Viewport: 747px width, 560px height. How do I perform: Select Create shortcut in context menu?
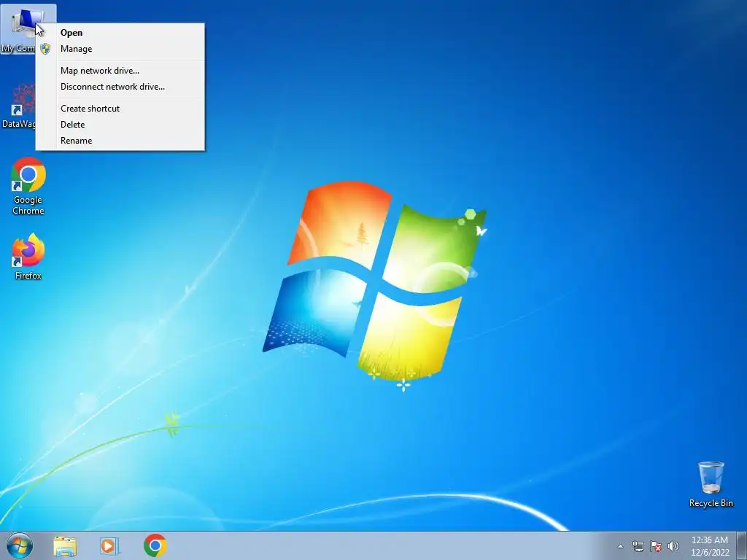120,109
